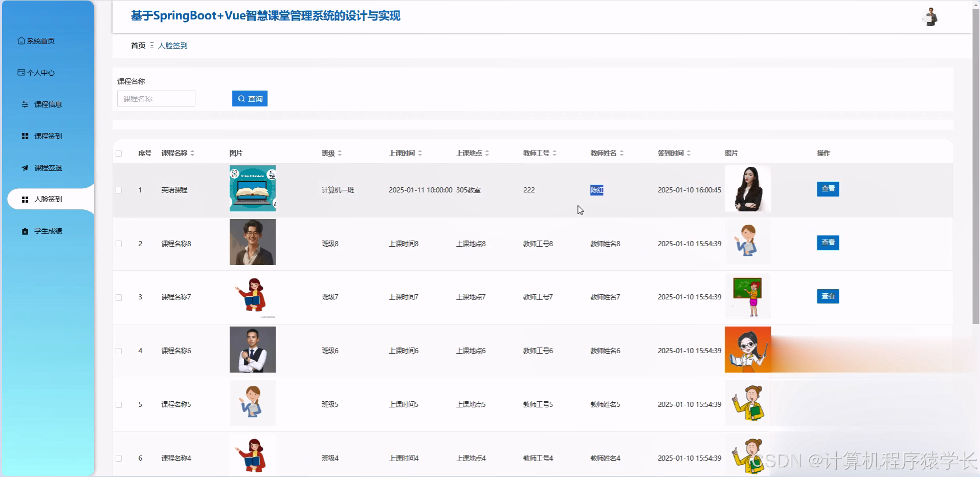This screenshot has width=980, height=477.
Task: Navigate to 首页 via breadcrumb
Action: [137, 46]
